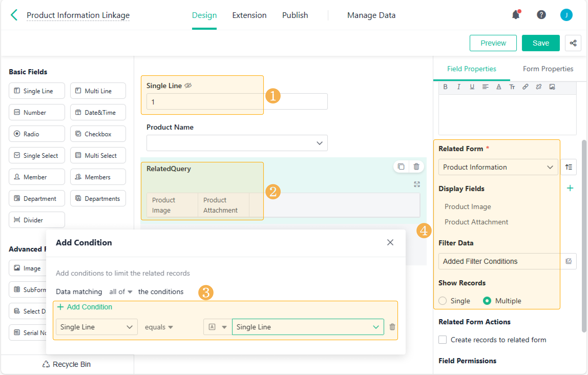The width and height of the screenshot is (588, 375).
Task: Click the Save button
Action: tap(541, 43)
